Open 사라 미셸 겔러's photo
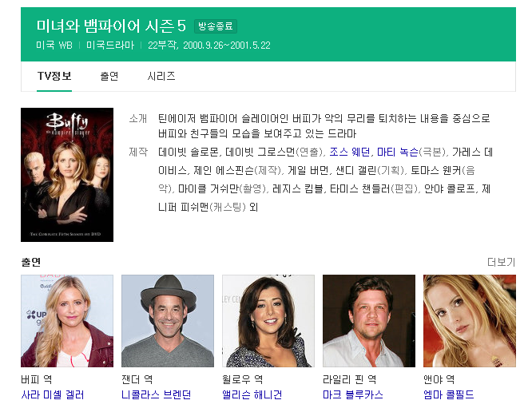This screenshot has height=412, width=532. point(67,321)
